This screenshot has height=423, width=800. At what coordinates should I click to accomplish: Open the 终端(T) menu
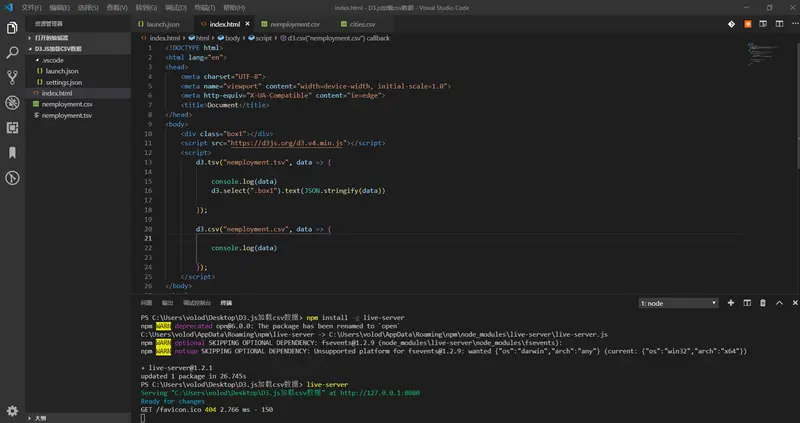[x=205, y=8]
